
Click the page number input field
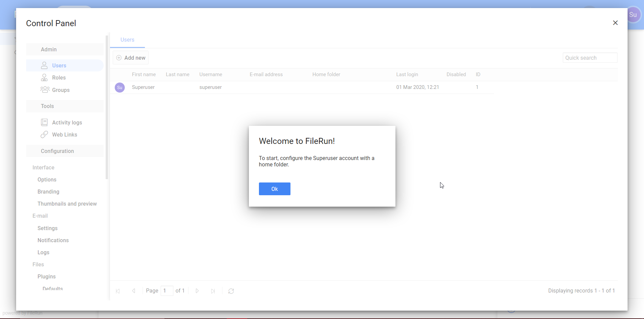pos(167,291)
